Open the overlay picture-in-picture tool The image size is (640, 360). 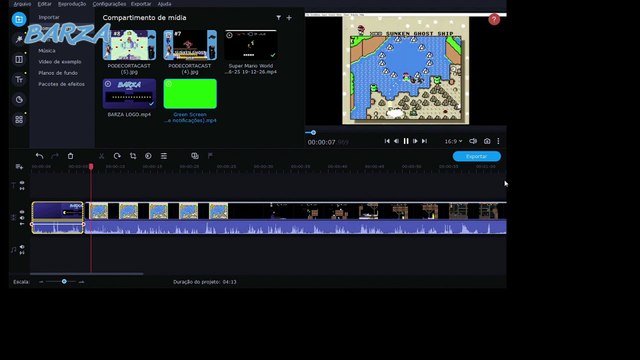(x=195, y=156)
